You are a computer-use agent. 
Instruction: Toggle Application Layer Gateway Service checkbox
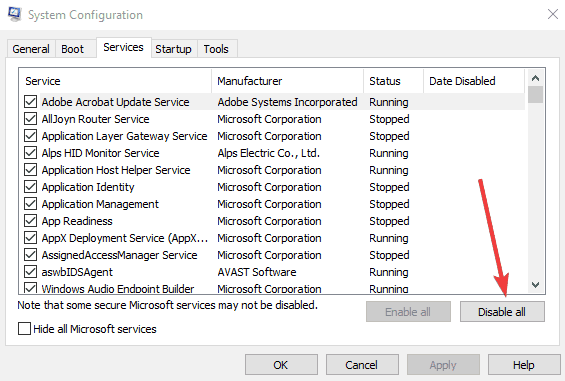30,136
